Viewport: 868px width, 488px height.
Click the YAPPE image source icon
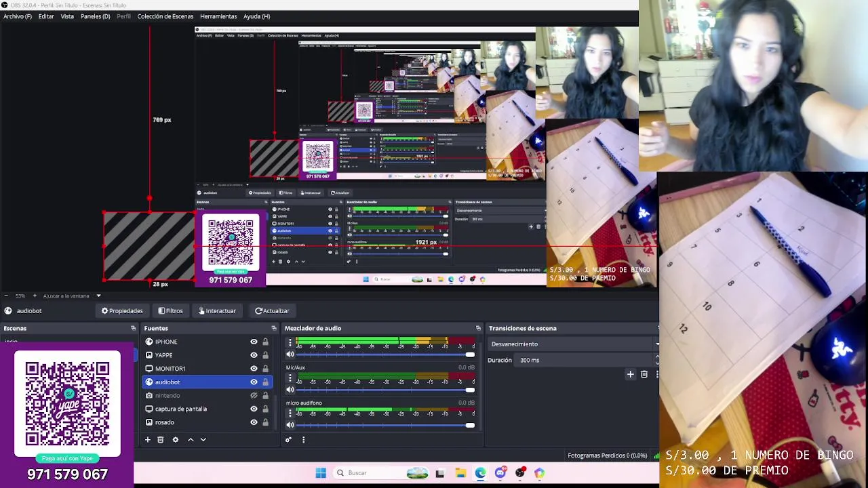pos(149,355)
